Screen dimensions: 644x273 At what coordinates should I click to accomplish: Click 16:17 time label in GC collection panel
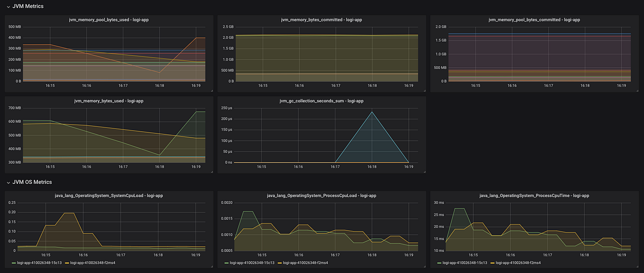pos(335,167)
